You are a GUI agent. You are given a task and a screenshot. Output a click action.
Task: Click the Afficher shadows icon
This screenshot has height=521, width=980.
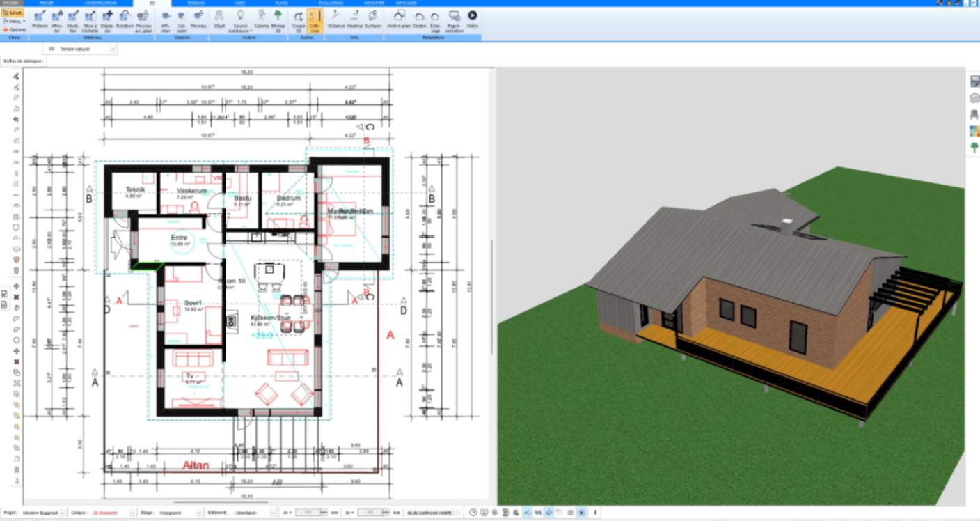165,20
